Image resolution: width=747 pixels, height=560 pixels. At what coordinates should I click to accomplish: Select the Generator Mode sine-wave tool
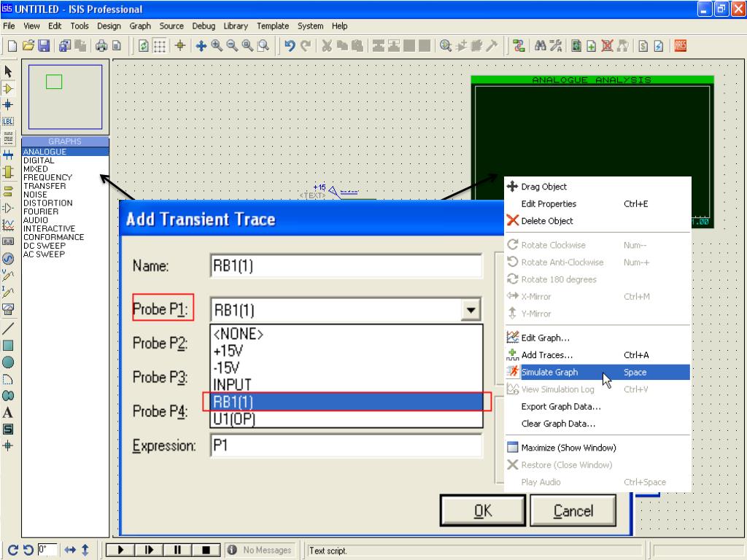8,259
